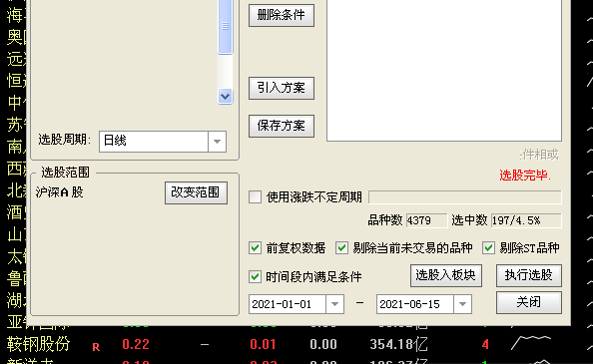Enable 使用涨跌不定周期 checkbox
This screenshot has width=593, height=364.
(255, 196)
